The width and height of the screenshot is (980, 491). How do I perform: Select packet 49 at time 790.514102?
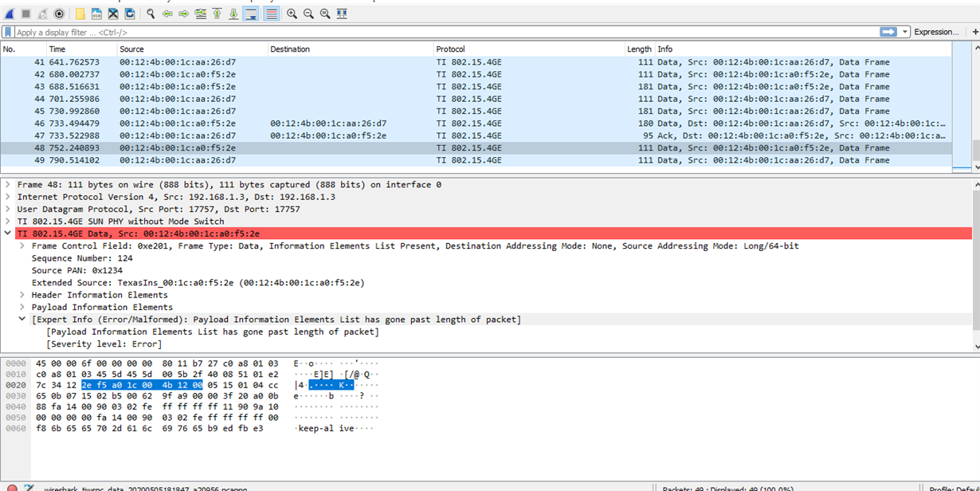coord(476,160)
